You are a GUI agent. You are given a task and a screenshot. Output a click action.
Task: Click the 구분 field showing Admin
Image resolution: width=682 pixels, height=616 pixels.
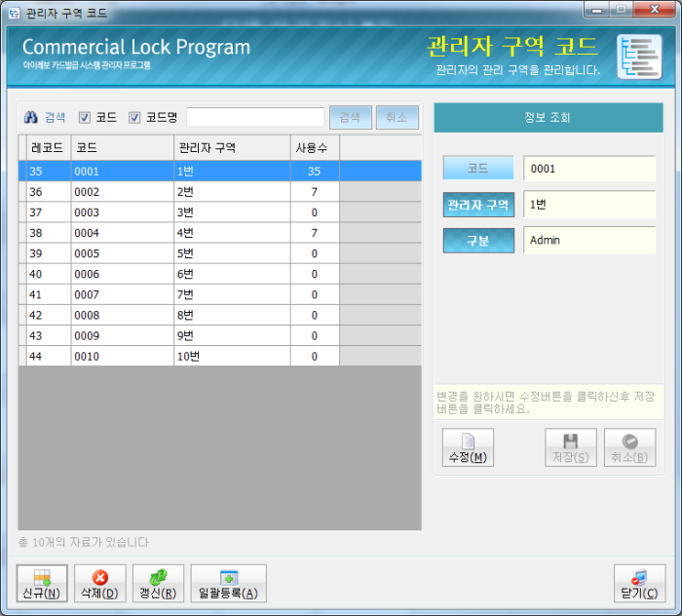coord(589,240)
